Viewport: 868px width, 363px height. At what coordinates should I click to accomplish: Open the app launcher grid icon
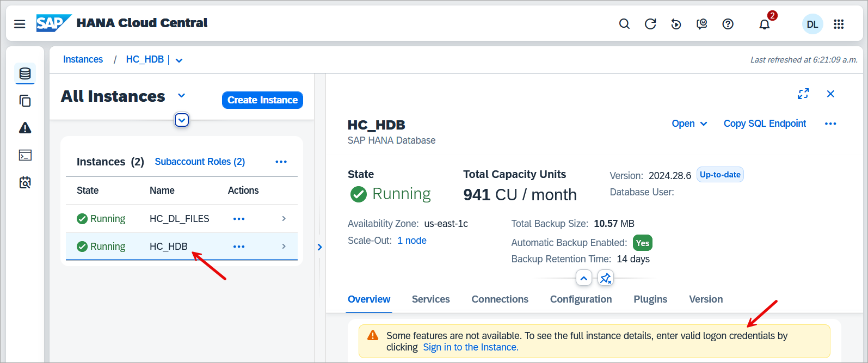tap(839, 24)
